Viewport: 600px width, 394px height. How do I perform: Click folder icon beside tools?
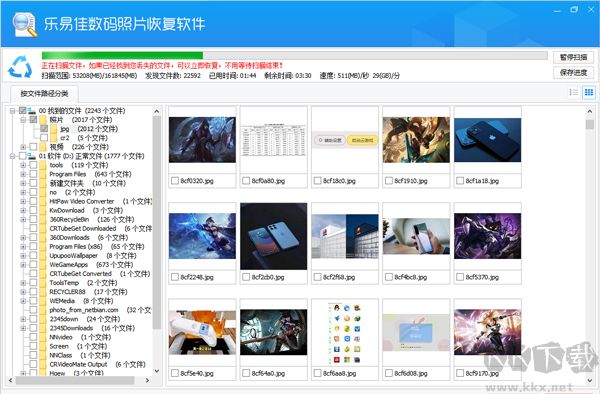(43, 165)
